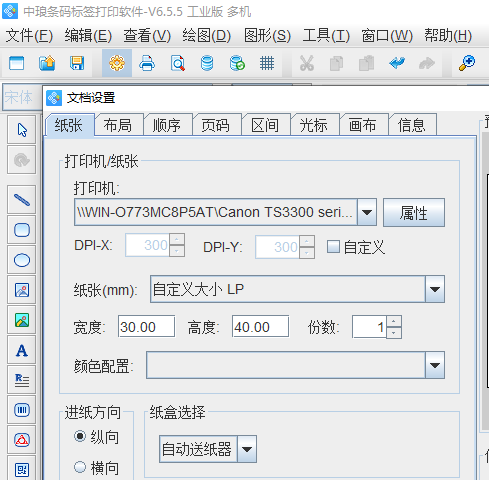The width and height of the screenshot is (489, 480).
Task: Click the disabled swirl tool in sidebar
Action: (22, 160)
